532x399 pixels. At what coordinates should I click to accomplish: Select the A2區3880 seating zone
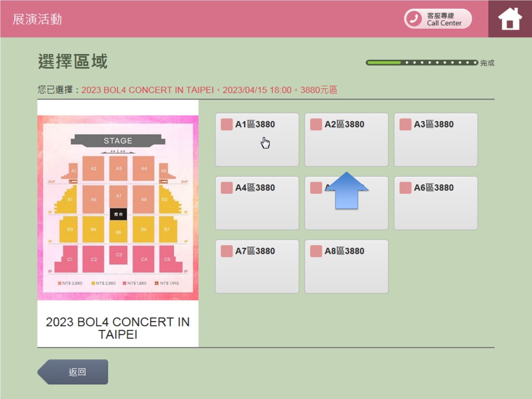click(346, 139)
